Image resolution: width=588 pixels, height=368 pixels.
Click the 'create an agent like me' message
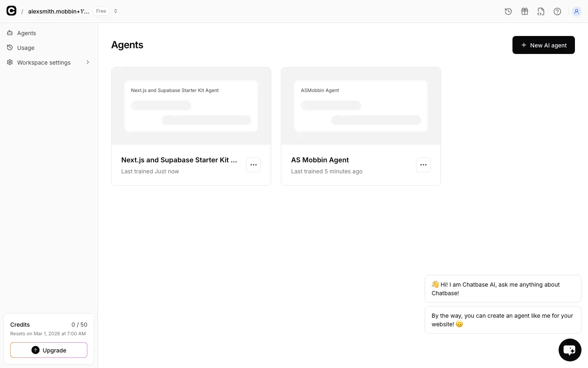(503, 320)
